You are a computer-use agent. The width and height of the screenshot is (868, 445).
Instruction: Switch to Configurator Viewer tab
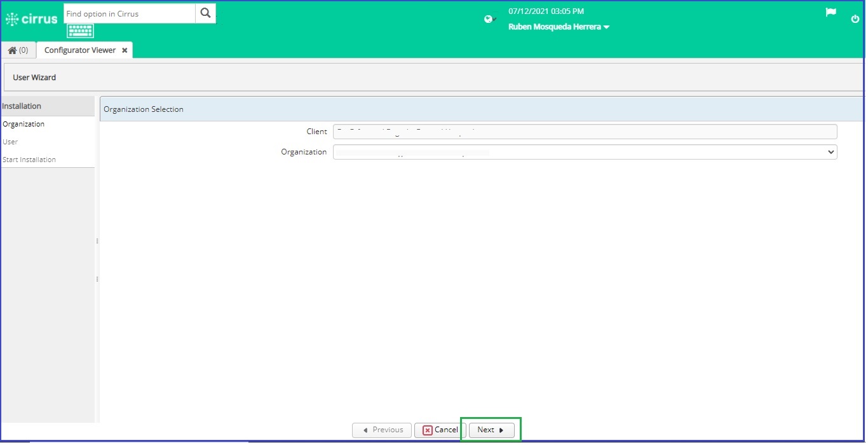[80, 50]
